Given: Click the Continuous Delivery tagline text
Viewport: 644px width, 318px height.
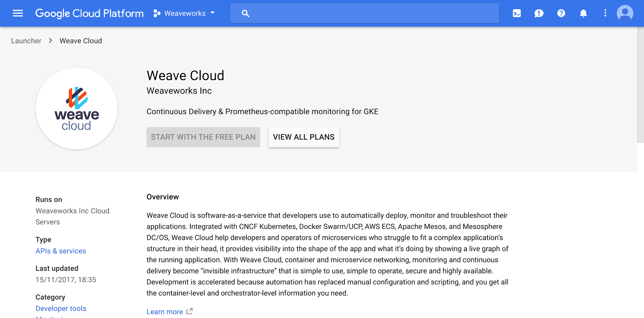Looking at the screenshot, I should (262, 112).
